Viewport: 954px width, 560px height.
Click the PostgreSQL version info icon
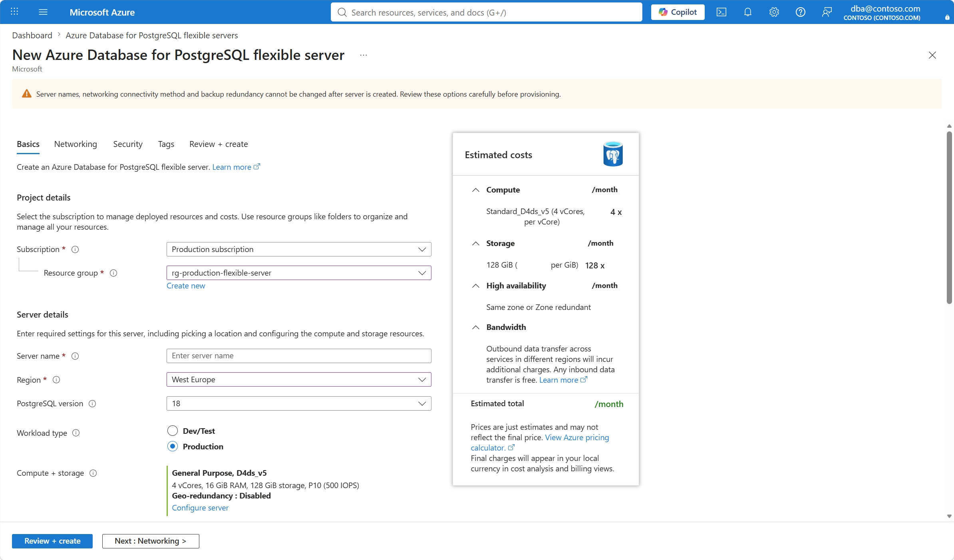click(x=92, y=403)
